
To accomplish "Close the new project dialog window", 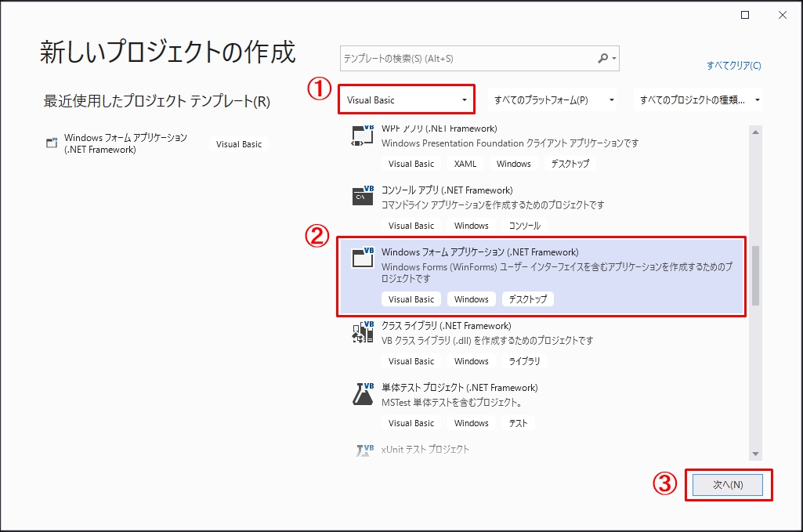I will pyautogui.click(x=783, y=15).
